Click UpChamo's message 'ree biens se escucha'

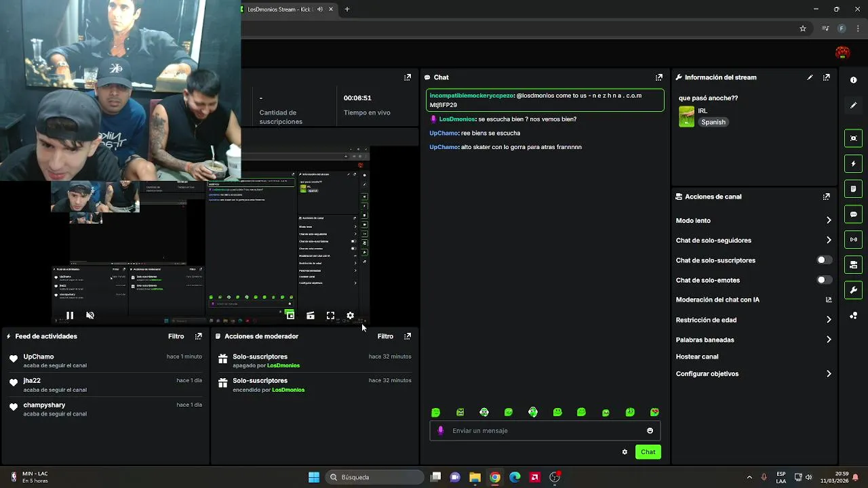pyautogui.click(x=490, y=133)
